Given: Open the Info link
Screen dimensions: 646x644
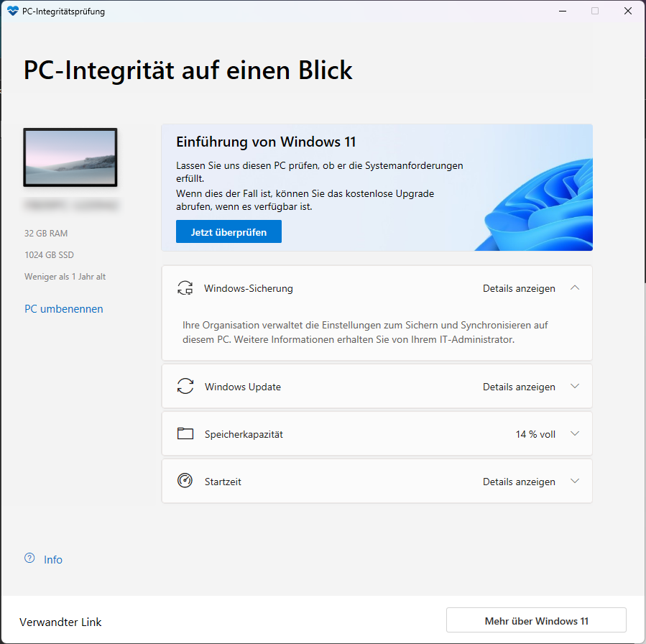Looking at the screenshot, I should click(53, 559).
